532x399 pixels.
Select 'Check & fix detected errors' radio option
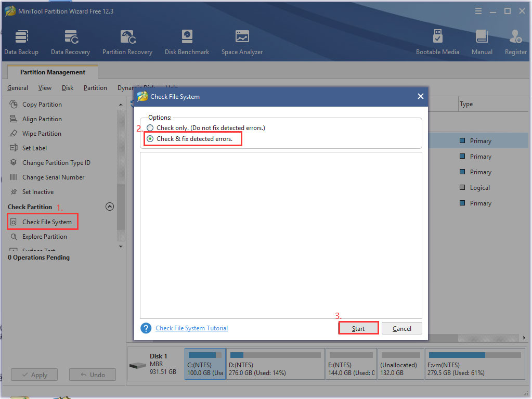tap(150, 139)
